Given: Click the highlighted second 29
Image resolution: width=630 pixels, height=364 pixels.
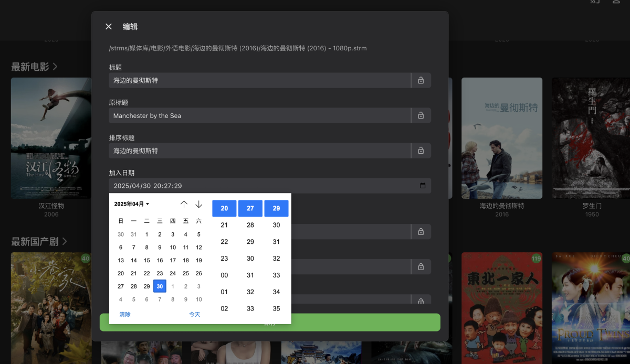Looking at the screenshot, I should click(x=277, y=208).
